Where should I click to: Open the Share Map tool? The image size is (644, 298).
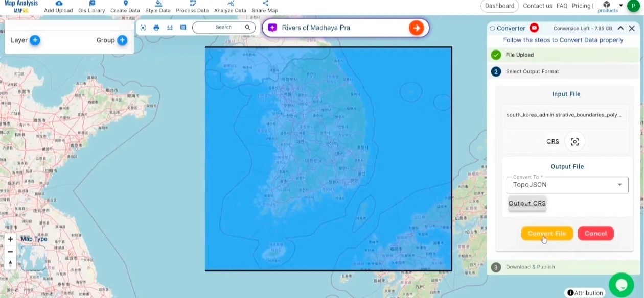tap(265, 7)
